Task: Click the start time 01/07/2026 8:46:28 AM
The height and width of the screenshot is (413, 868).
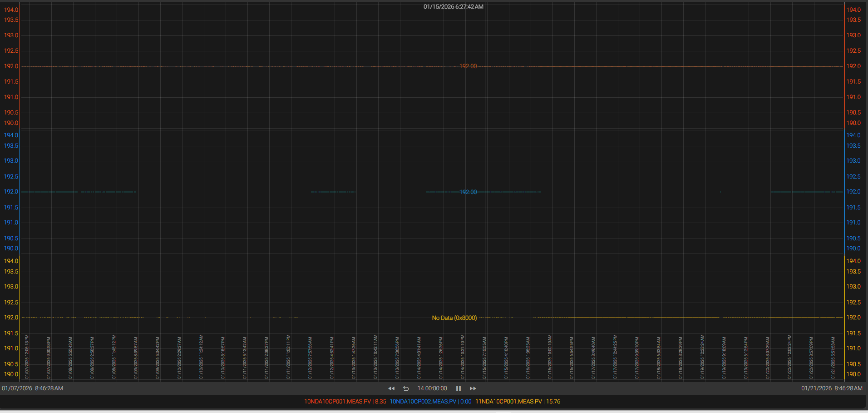Action: pos(33,388)
